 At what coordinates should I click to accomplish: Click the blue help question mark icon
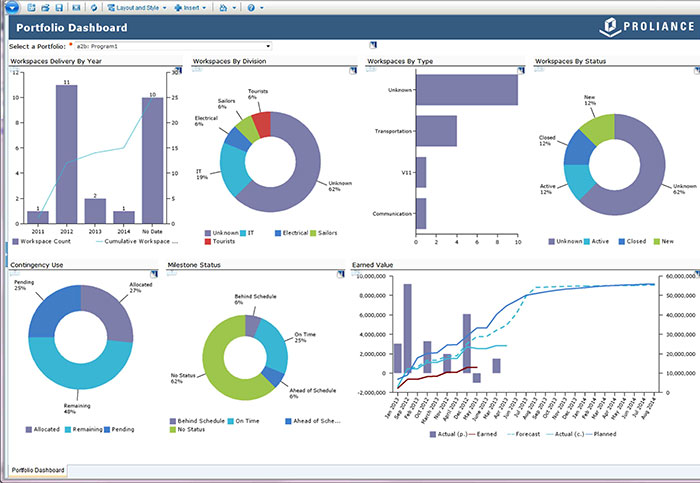pyautogui.click(x=251, y=8)
